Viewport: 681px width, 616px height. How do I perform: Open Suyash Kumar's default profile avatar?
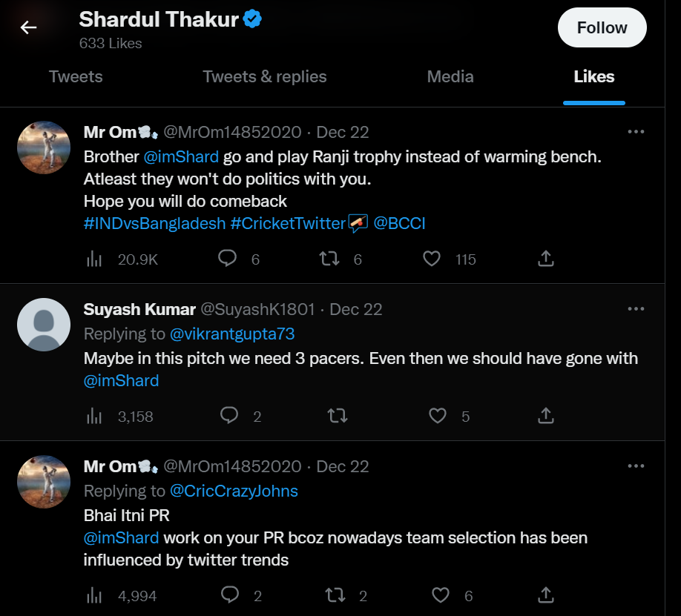44,325
